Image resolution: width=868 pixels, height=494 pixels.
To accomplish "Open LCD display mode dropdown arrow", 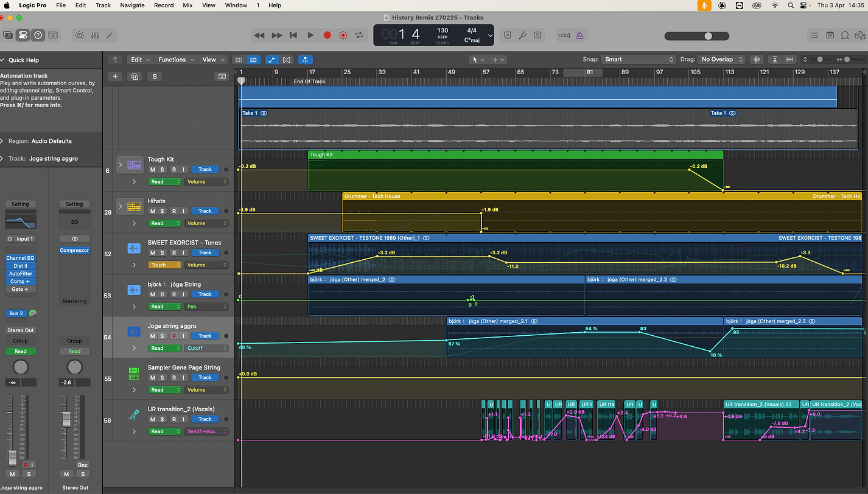I will 490,35.
